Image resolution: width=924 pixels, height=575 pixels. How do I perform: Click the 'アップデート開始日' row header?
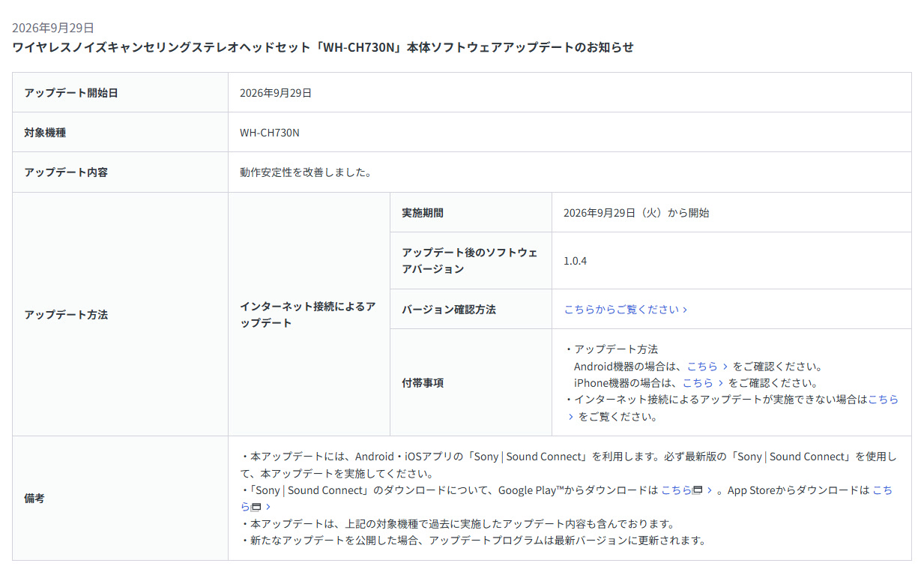(120, 93)
